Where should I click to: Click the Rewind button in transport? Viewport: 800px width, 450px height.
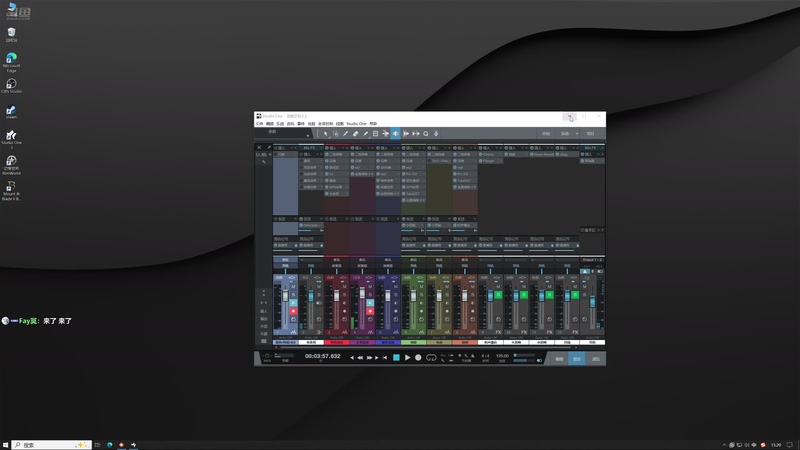(360, 358)
